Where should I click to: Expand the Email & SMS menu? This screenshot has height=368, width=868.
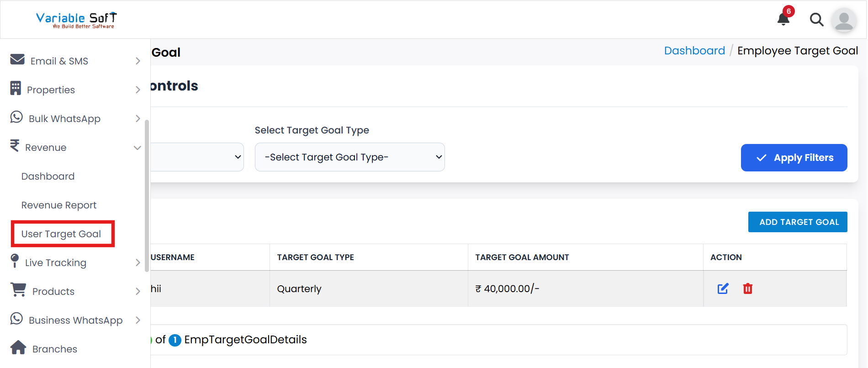(x=138, y=61)
